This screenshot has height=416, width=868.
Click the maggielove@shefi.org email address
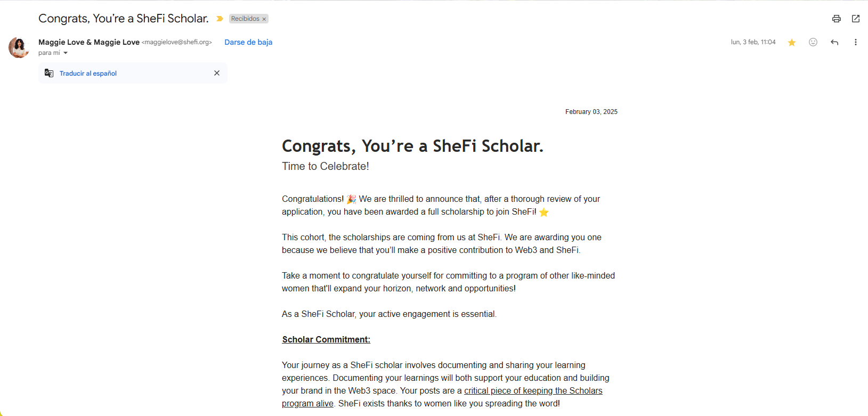[x=177, y=42]
